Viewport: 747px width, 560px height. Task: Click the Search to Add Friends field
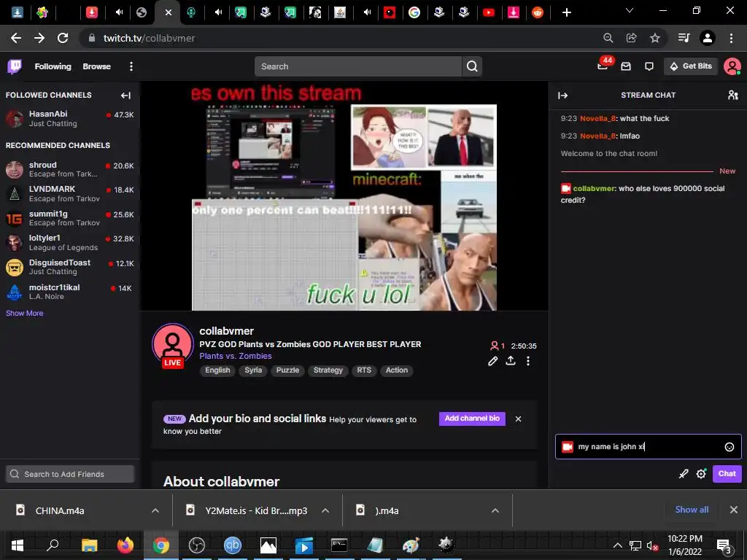[x=69, y=474]
